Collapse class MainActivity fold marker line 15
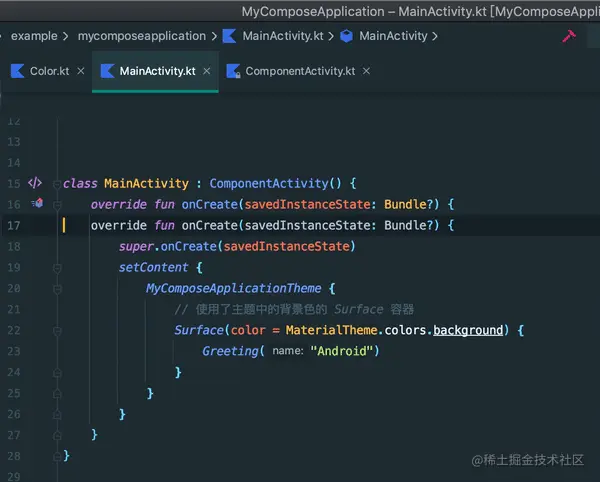This screenshot has height=482, width=600. point(57,184)
